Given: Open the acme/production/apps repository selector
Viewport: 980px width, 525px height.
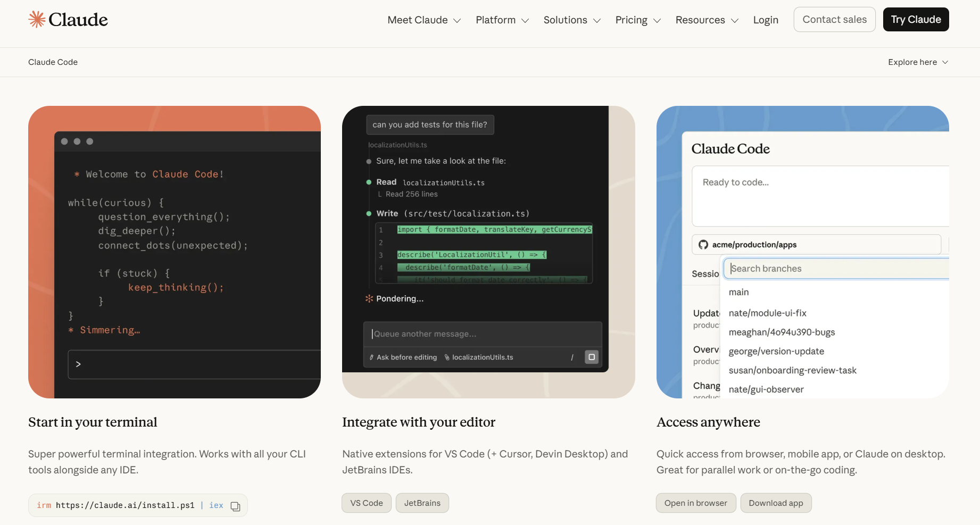Looking at the screenshot, I should [x=816, y=245].
